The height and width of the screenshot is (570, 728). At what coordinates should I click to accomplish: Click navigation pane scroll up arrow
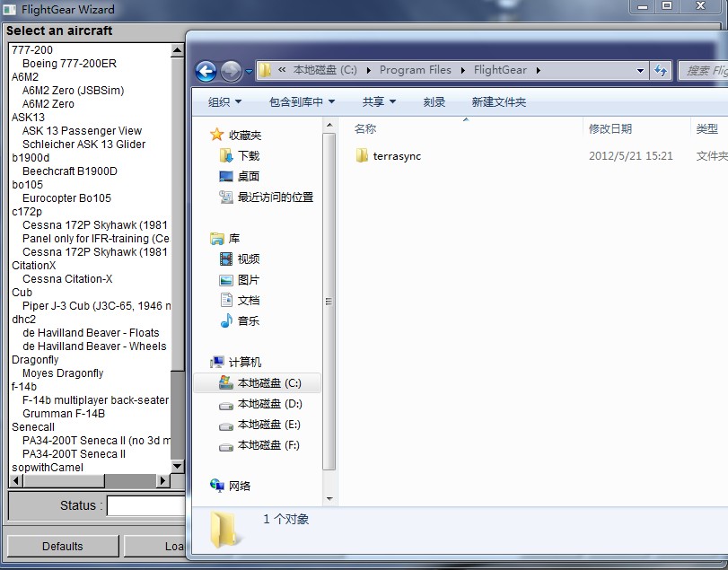[x=329, y=125]
